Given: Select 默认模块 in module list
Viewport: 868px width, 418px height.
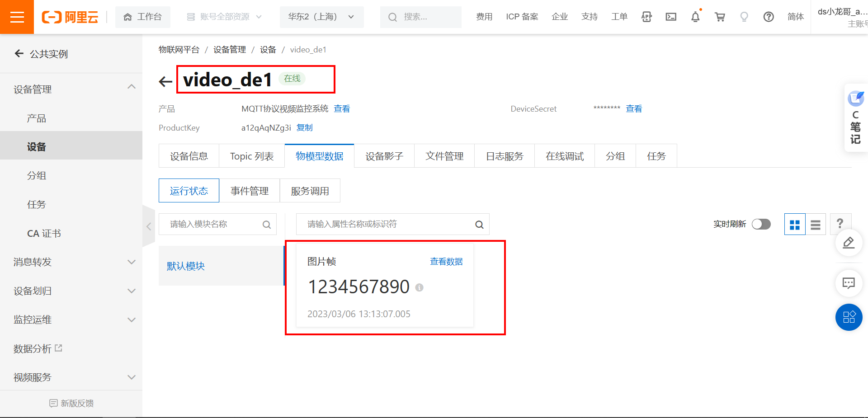Looking at the screenshot, I should [221, 266].
